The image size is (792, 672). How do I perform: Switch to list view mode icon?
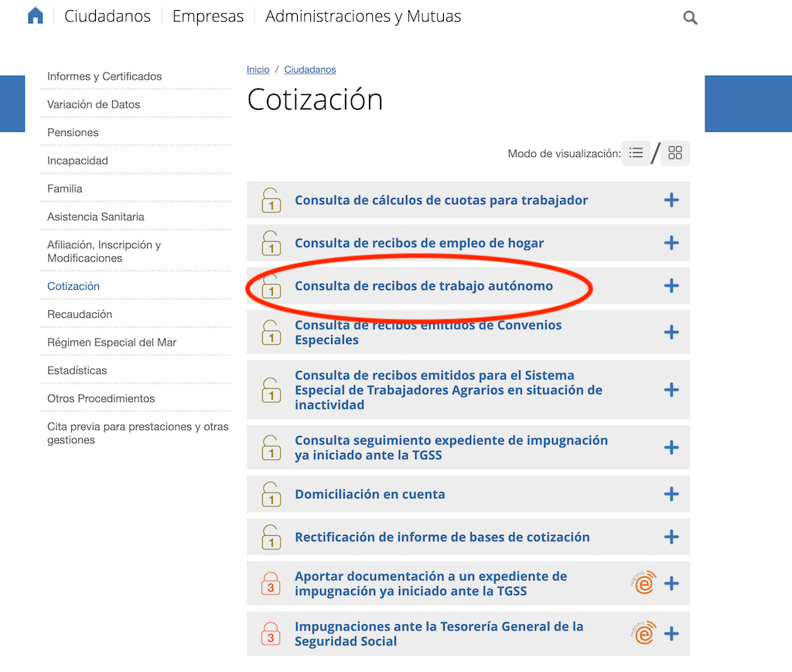(636, 152)
